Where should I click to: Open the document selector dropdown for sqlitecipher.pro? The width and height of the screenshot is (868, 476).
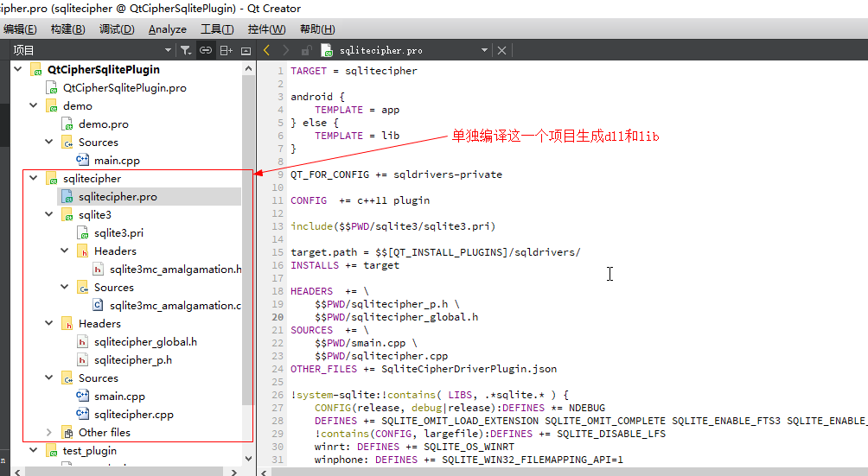click(484, 50)
